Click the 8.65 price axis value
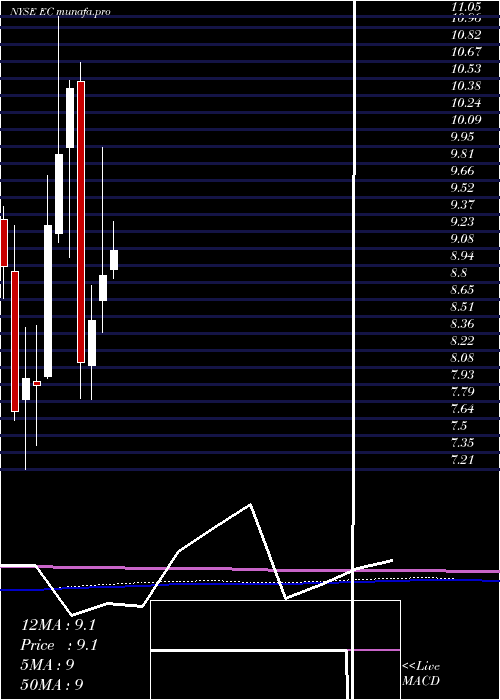This screenshot has width=500, height=700. click(x=462, y=290)
